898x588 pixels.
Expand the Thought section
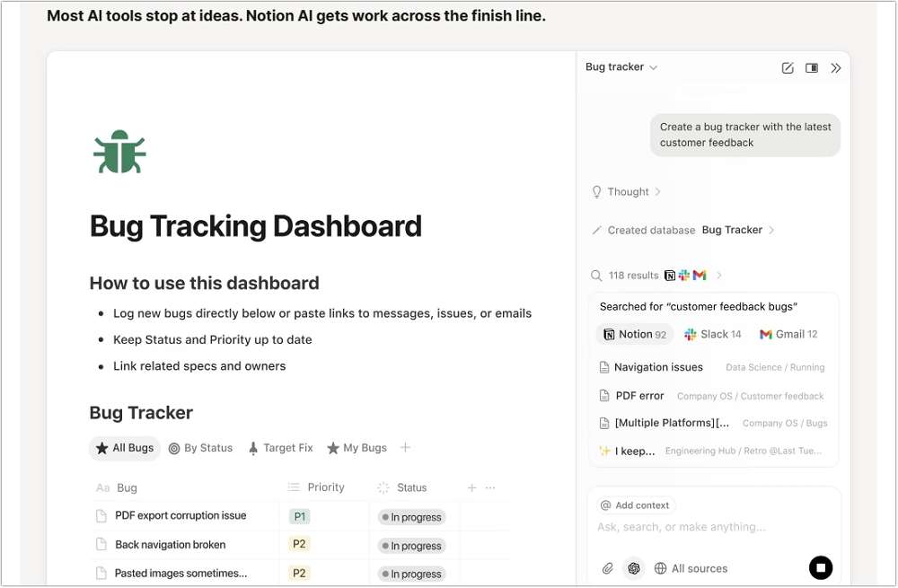[626, 191]
